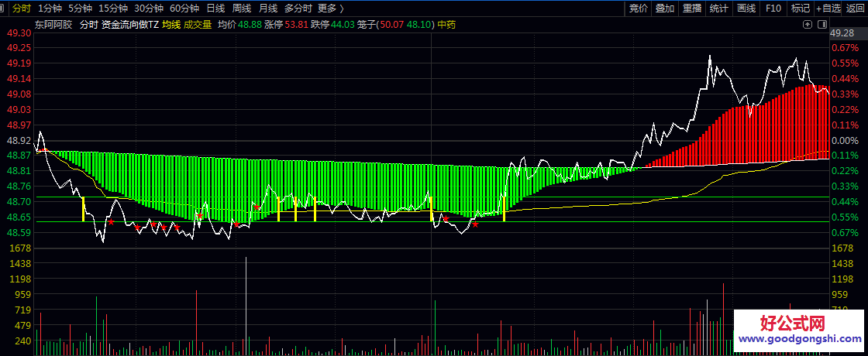The height and width of the screenshot is (356, 868).
Task: Toggle the side panel layout icon
Action: (821, 24)
